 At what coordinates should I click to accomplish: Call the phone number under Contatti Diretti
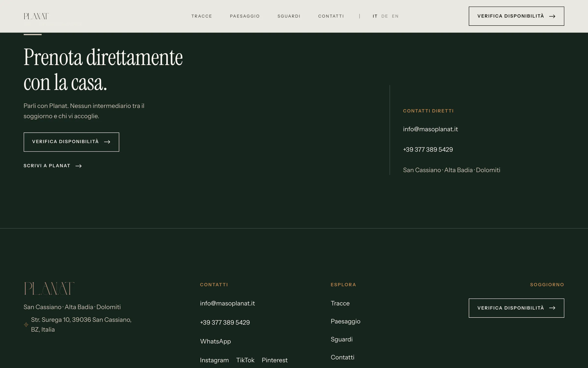click(428, 149)
